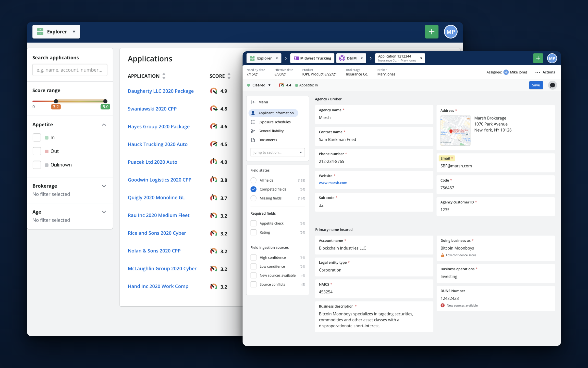
Task: Click the D&IM lifebuoy icon
Action: 342,58
